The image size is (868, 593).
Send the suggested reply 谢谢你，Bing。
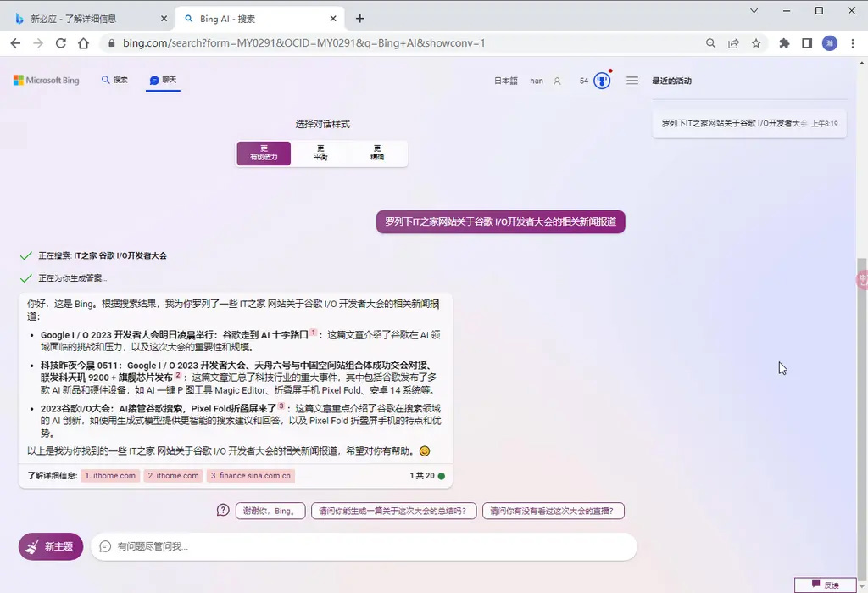coord(270,510)
